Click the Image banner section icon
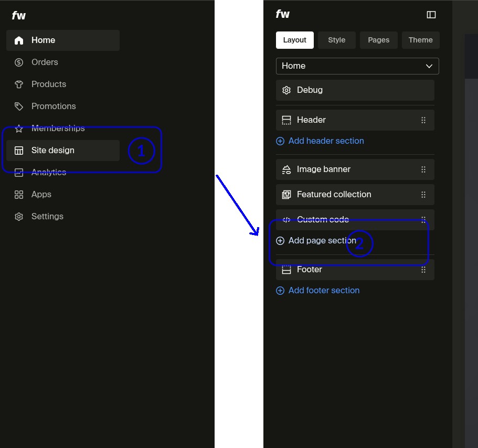Viewport: 478px width, 448px height. [286, 169]
